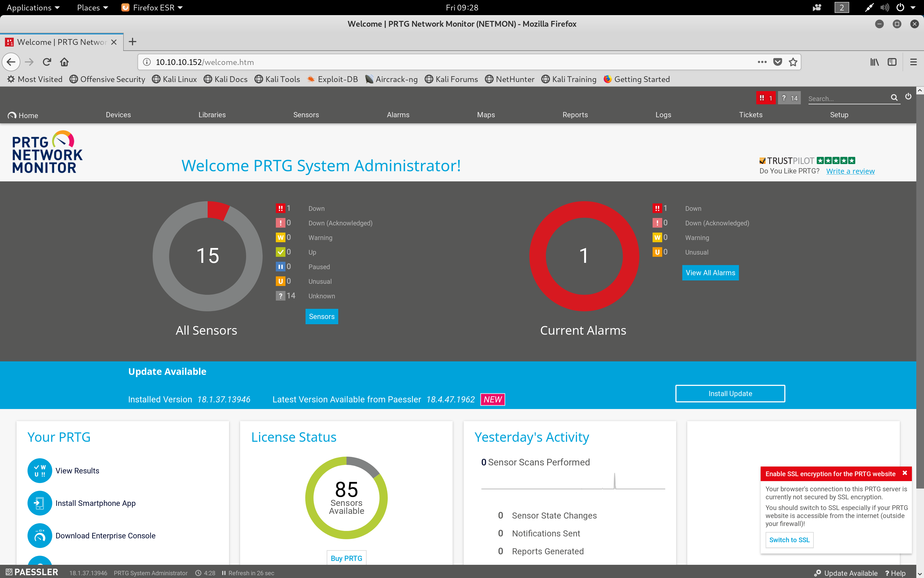Screen dimensions: 924x578
Task: Toggle Firefox sidebar icon
Action: coord(892,62)
